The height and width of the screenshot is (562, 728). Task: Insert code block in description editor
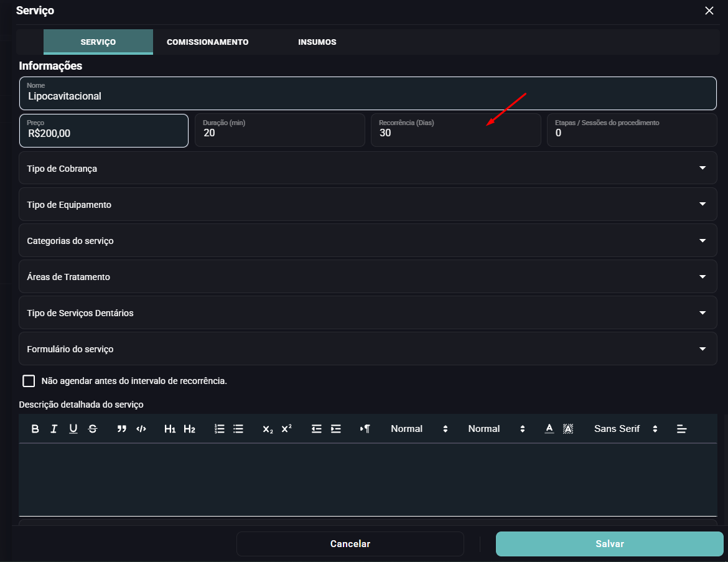click(141, 429)
